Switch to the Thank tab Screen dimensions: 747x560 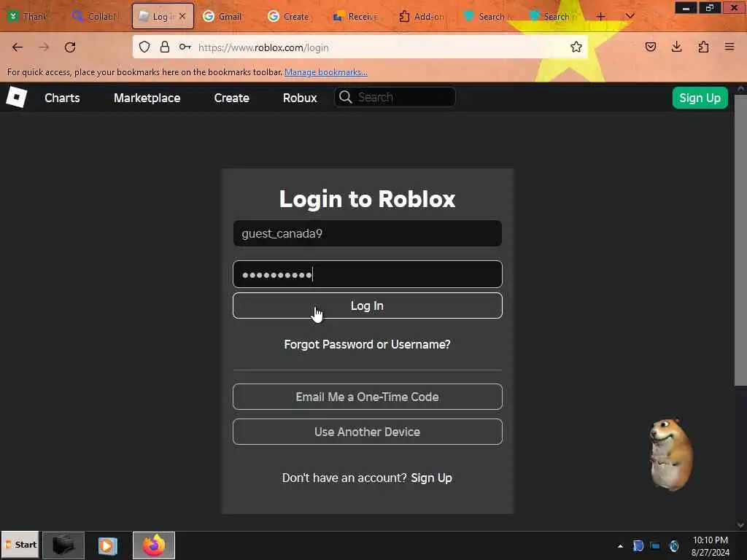tap(28, 16)
